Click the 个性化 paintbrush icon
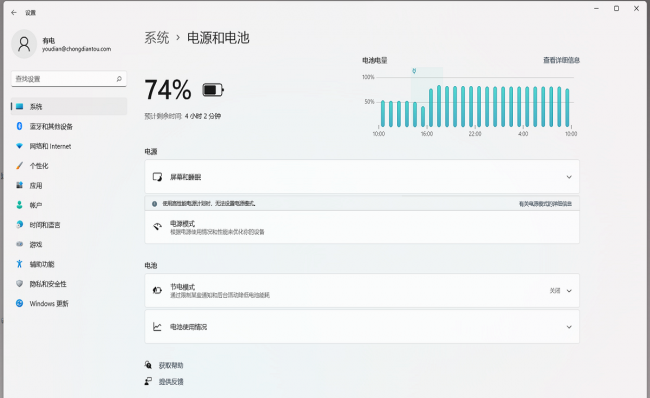650x398 pixels. 19,166
